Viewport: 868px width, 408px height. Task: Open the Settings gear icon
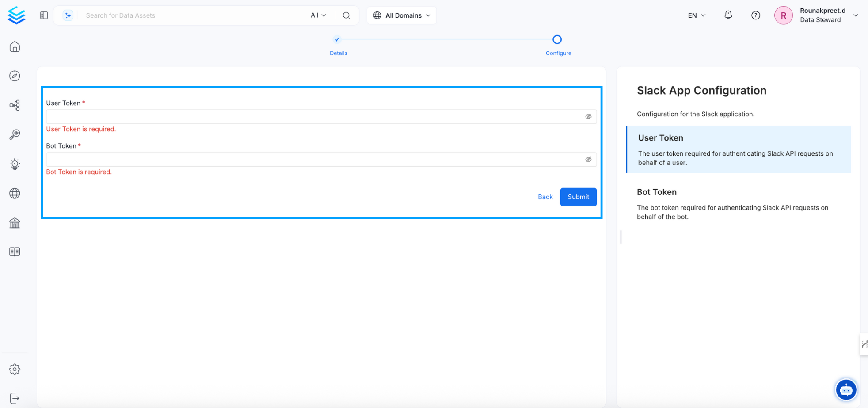pyautogui.click(x=15, y=369)
